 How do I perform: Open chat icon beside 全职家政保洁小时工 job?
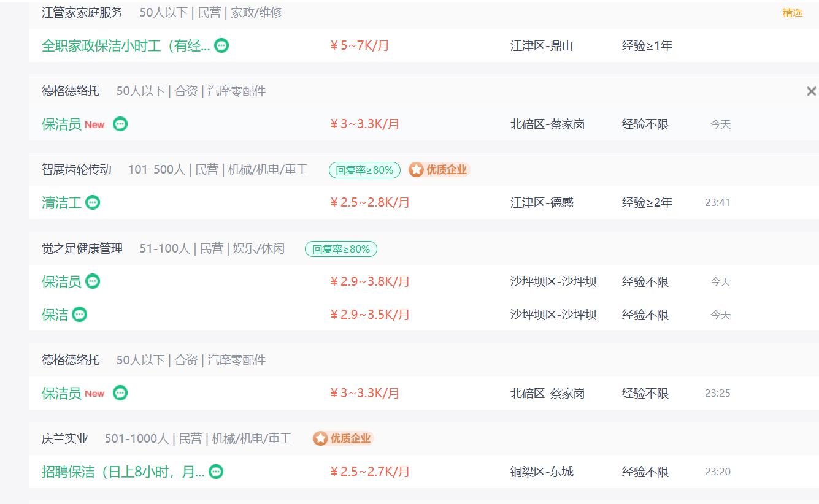(x=221, y=45)
